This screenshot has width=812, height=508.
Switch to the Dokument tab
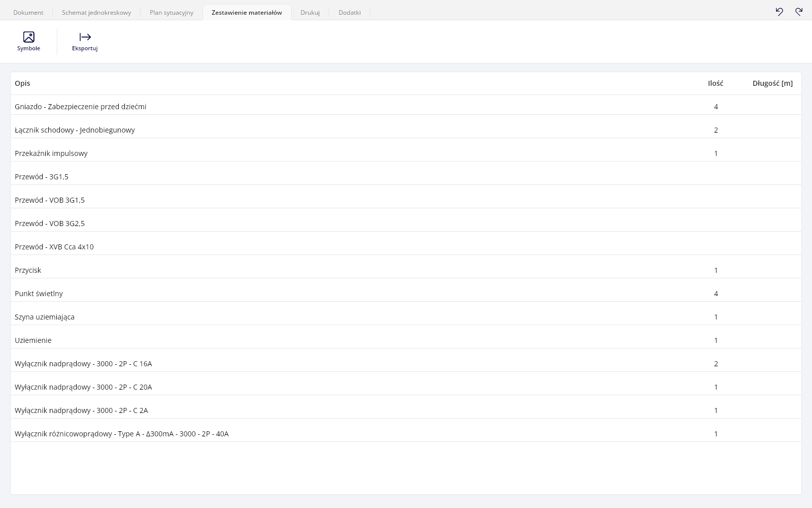28,12
